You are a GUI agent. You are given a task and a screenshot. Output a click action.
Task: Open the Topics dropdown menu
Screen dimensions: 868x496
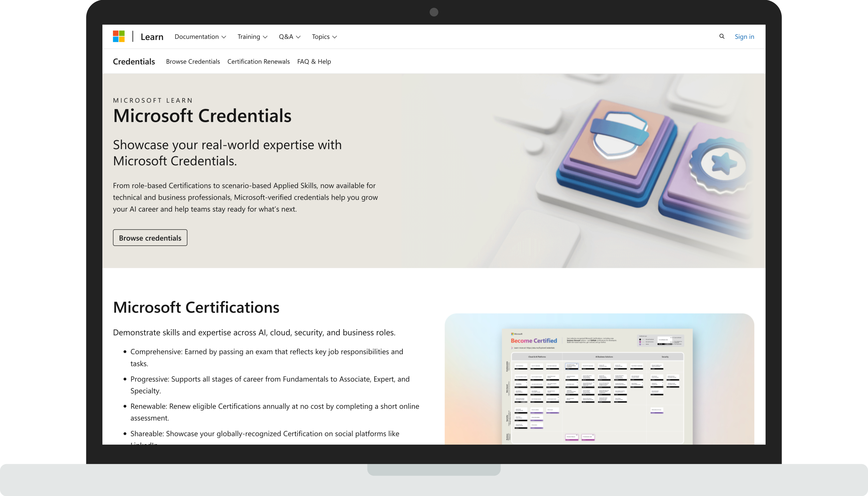(x=324, y=37)
